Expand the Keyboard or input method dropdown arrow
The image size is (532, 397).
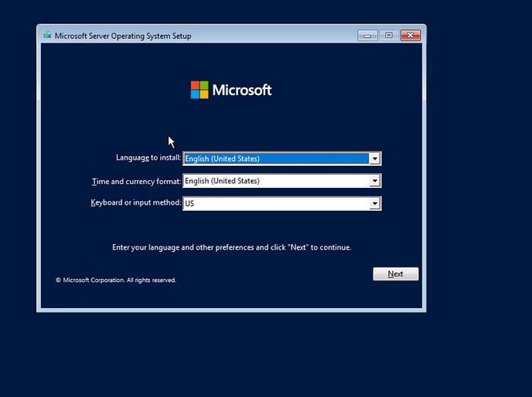(x=374, y=203)
